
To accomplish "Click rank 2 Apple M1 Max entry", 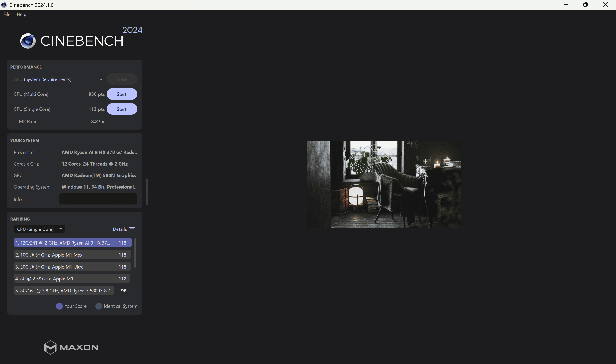I will pos(73,254).
